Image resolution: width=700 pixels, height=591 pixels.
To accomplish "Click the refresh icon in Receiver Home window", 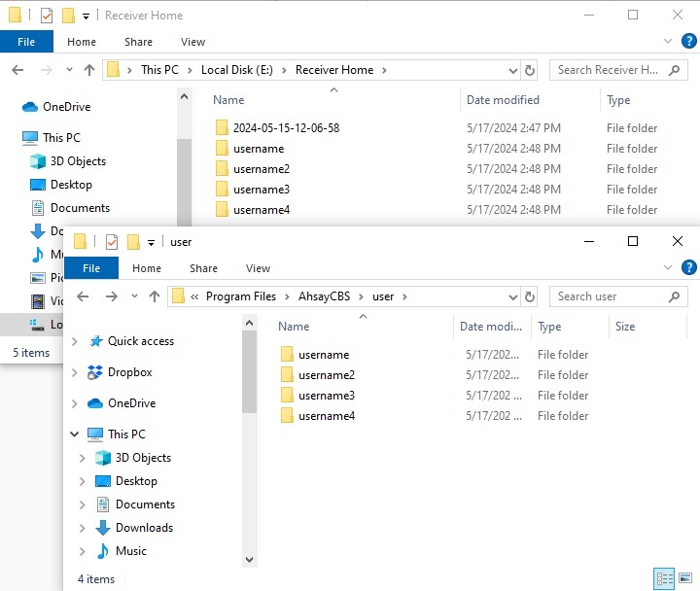I will [x=530, y=70].
